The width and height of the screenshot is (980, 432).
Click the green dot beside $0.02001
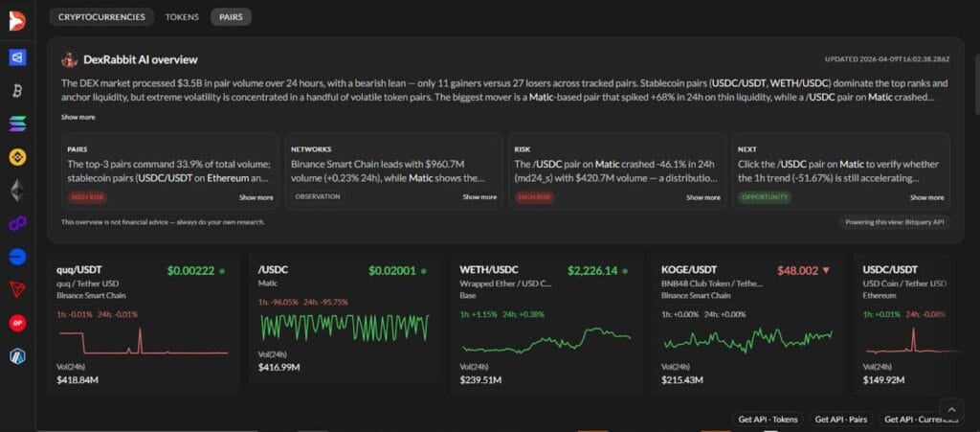(x=424, y=271)
